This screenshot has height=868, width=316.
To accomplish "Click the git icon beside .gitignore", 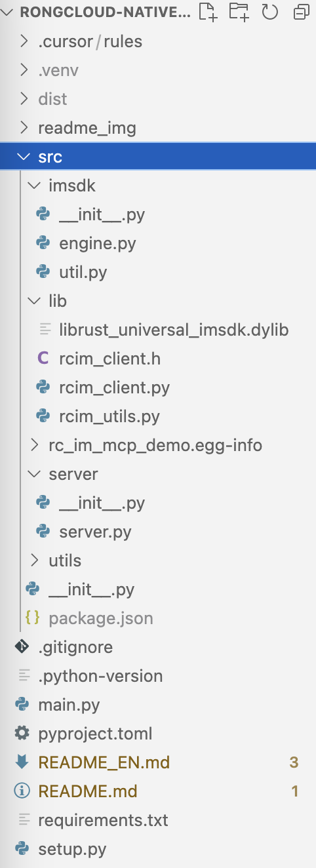I will point(22,647).
